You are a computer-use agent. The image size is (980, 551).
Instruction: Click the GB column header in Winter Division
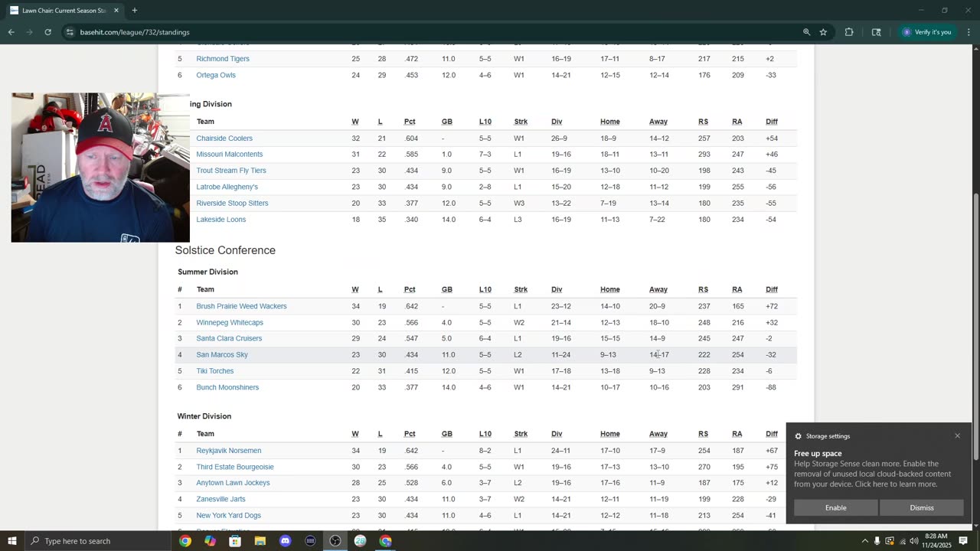coord(446,434)
